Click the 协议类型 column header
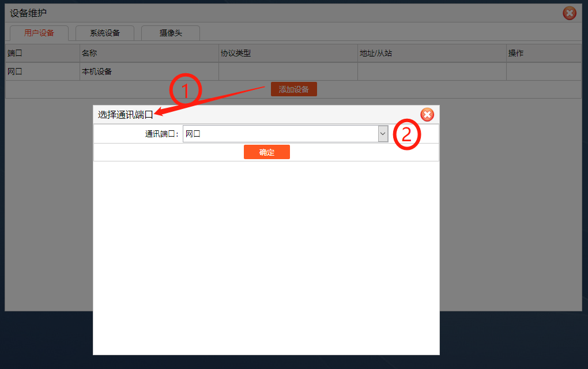The height and width of the screenshot is (369, 588). click(x=236, y=53)
